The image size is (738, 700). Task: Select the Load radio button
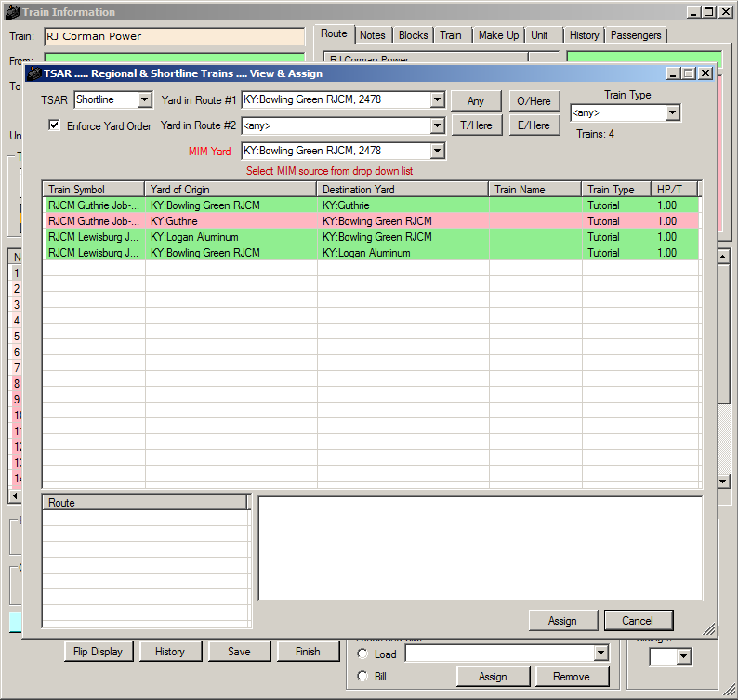click(x=362, y=654)
